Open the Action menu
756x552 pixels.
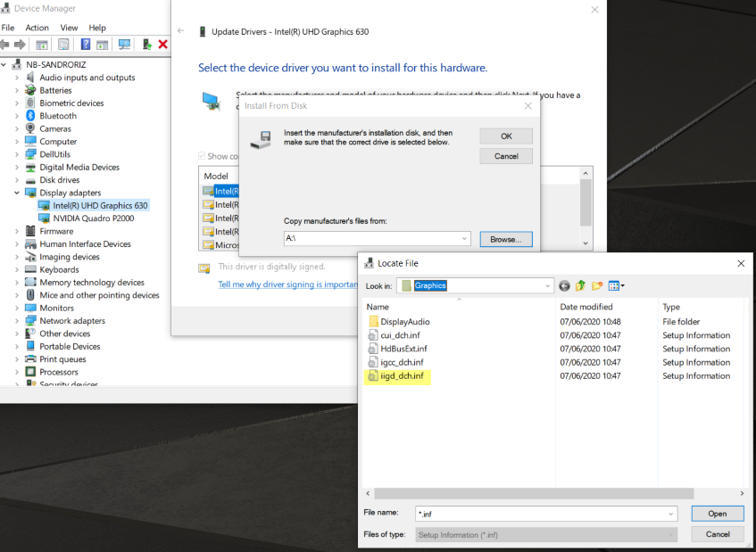coord(37,28)
